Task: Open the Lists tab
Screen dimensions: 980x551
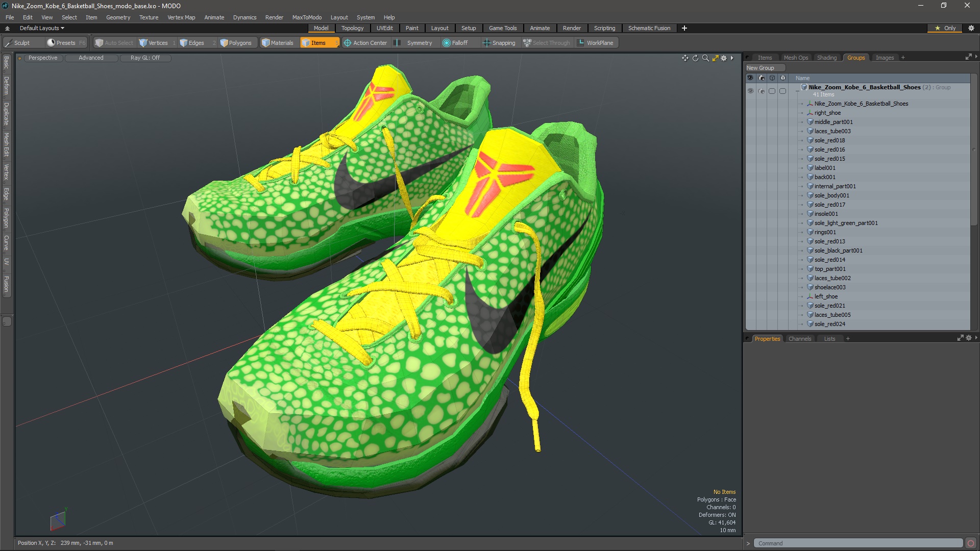Action: [x=829, y=339]
